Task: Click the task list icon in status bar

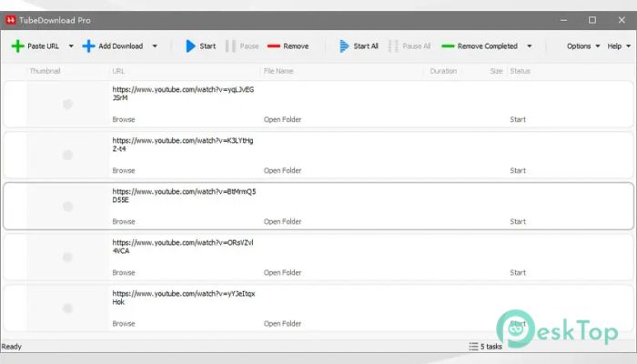Action: click(x=473, y=347)
